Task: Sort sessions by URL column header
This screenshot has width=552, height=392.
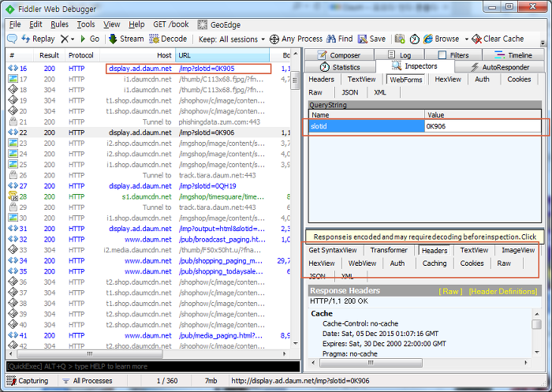Action: [222, 55]
